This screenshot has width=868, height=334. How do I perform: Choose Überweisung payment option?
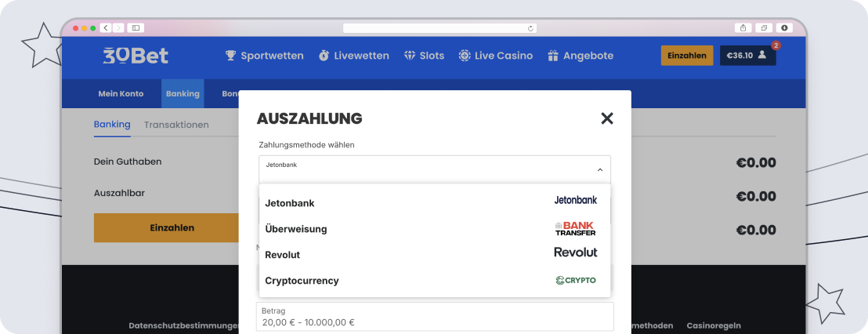(435, 229)
